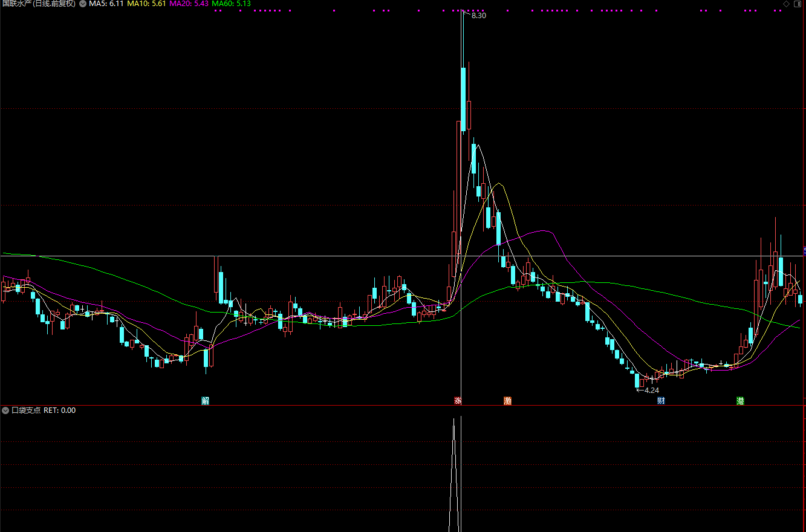Screen dimensions: 806x532
Task: Click the RET: 0.00 indicator value
Action: 60,410
